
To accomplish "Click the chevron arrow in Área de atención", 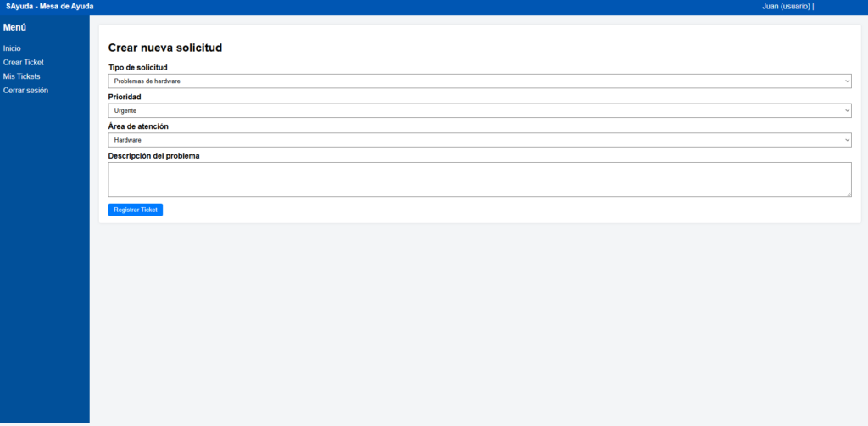I will coord(847,140).
